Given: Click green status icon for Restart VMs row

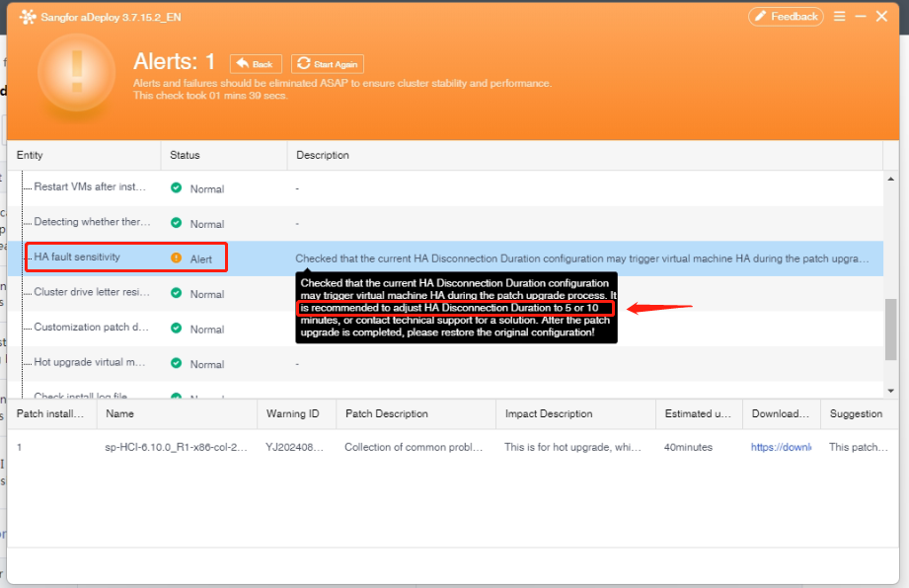Looking at the screenshot, I should 177,187.
